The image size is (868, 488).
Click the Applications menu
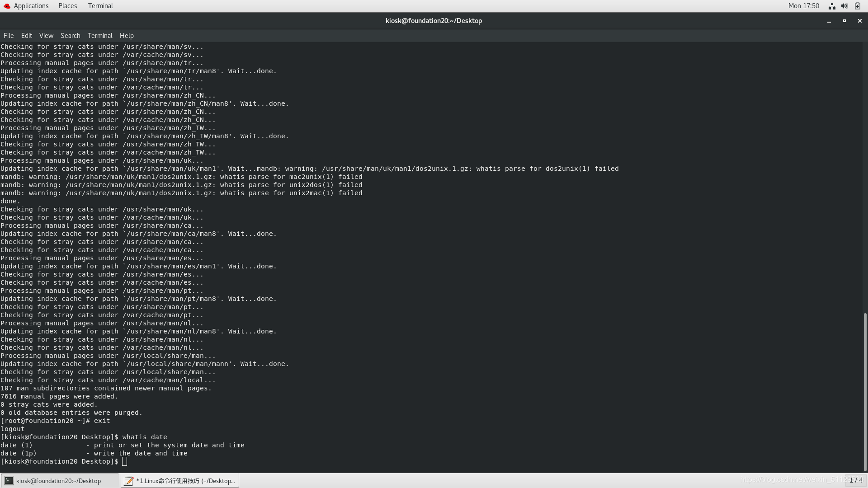click(x=31, y=5)
